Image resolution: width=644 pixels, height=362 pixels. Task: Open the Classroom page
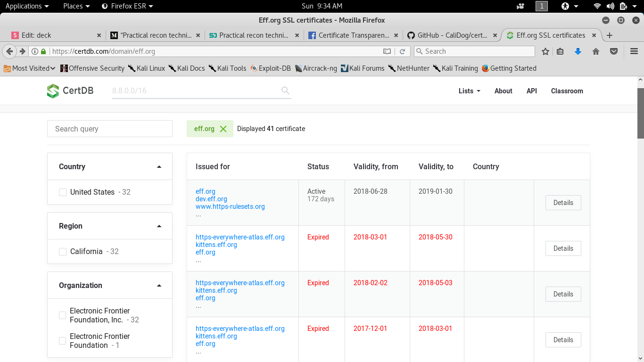coord(567,91)
